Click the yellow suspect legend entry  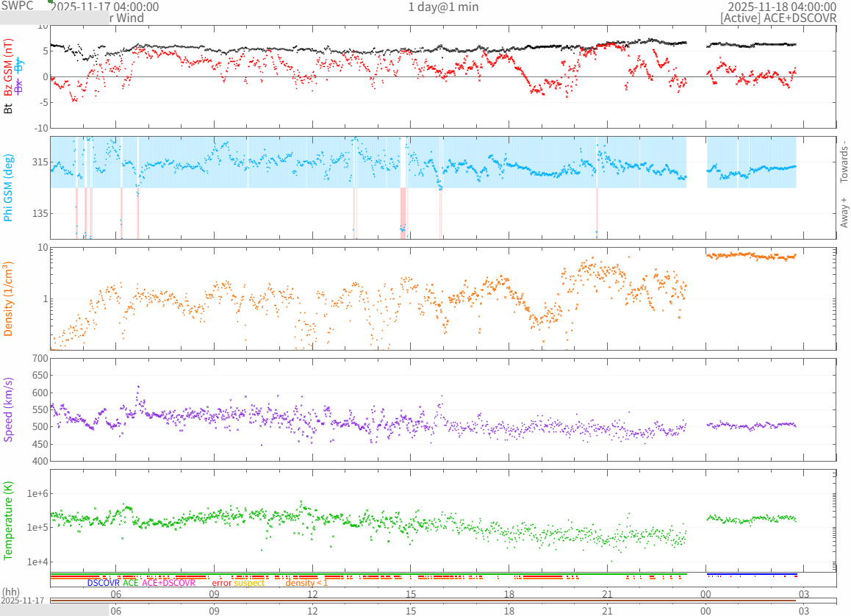(249, 583)
